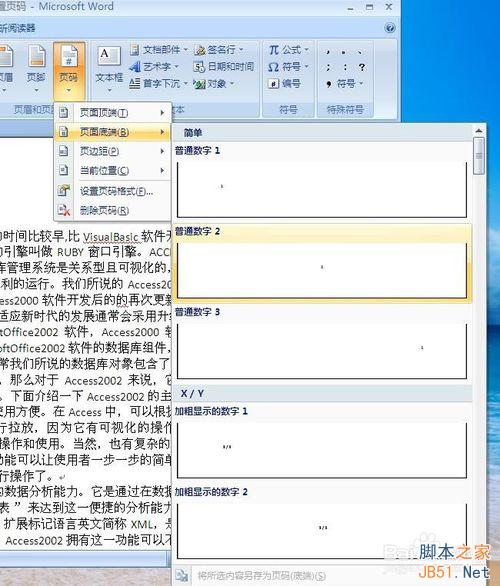
Task: Expand the special 符号 dropdown arrow
Action: pos(361,83)
